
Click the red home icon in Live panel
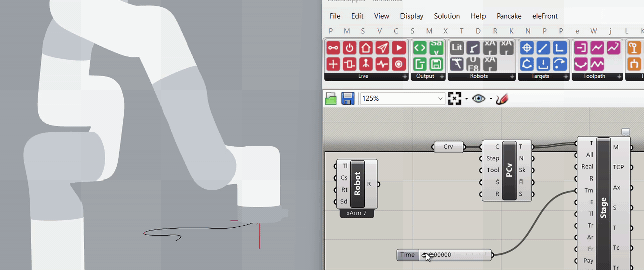(x=366, y=48)
